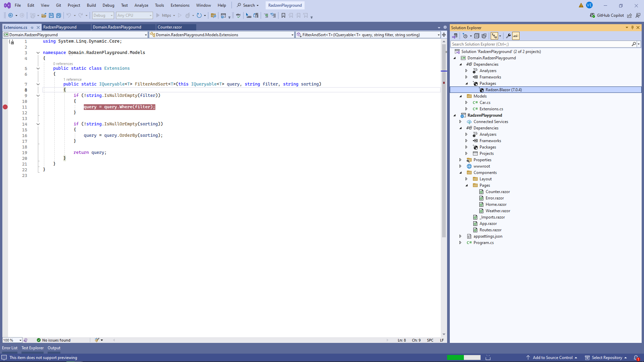Viewport: 644px width, 362px height.
Task: Switch Solution Explorer between solutions and folders view
Action: 455,36
